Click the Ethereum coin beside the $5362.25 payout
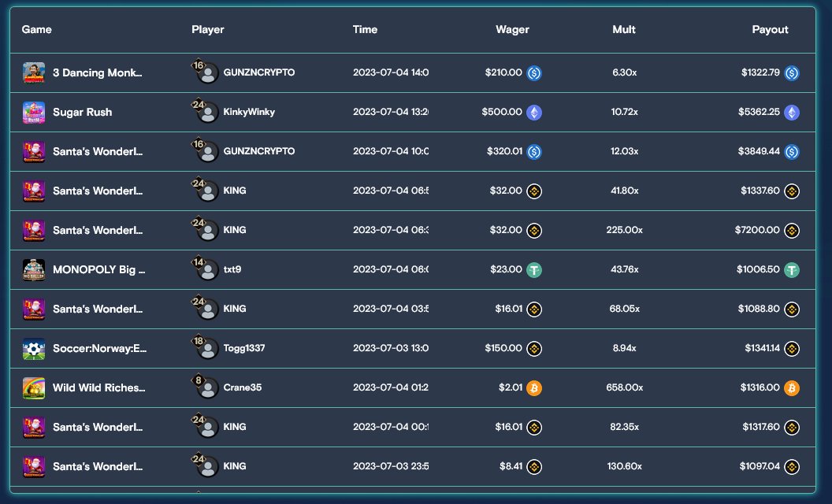Screen dimensions: 832x504 pos(792,113)
